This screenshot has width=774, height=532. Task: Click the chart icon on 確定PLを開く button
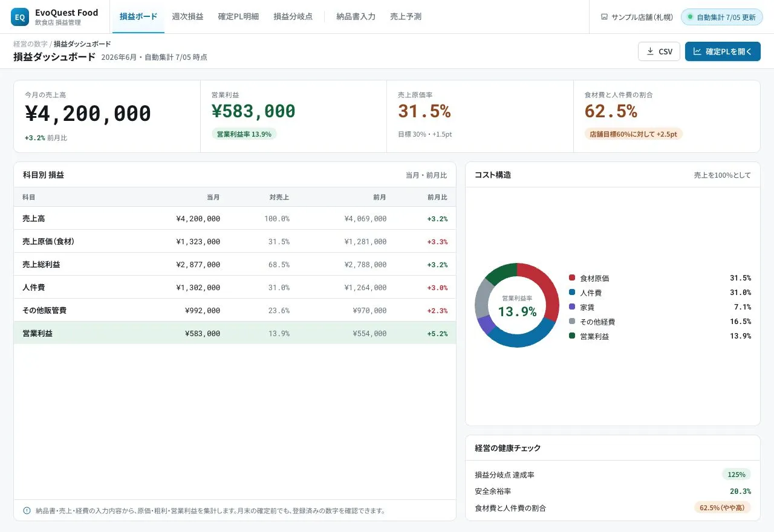click(x=697, y=51)
